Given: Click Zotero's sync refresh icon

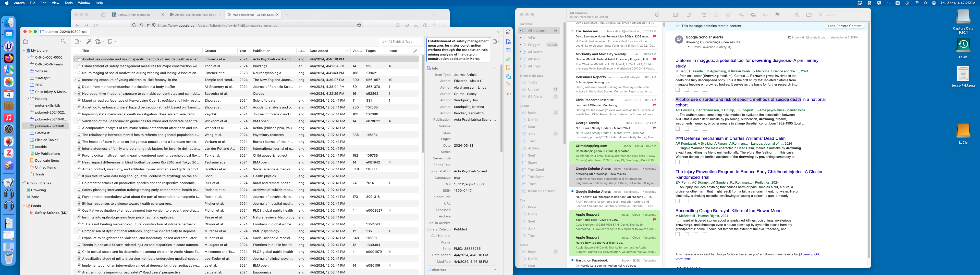Looking at the screenshot, I should (x=508, y=32).
